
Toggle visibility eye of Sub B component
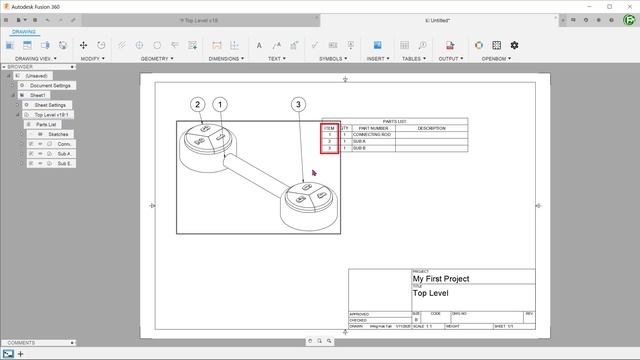(x=40, y=164)
